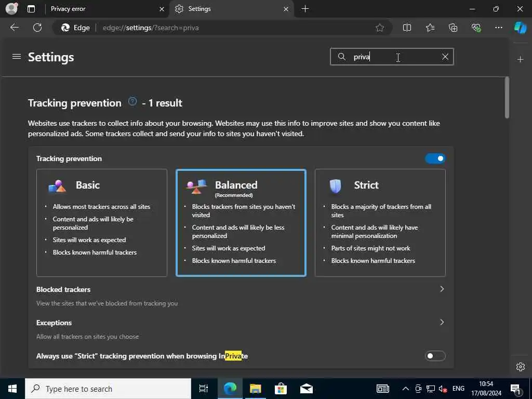Viewport: 532px width, 399px height.
Task: Open News and interests taskbar widget
Action: click(x=383, y=389)
